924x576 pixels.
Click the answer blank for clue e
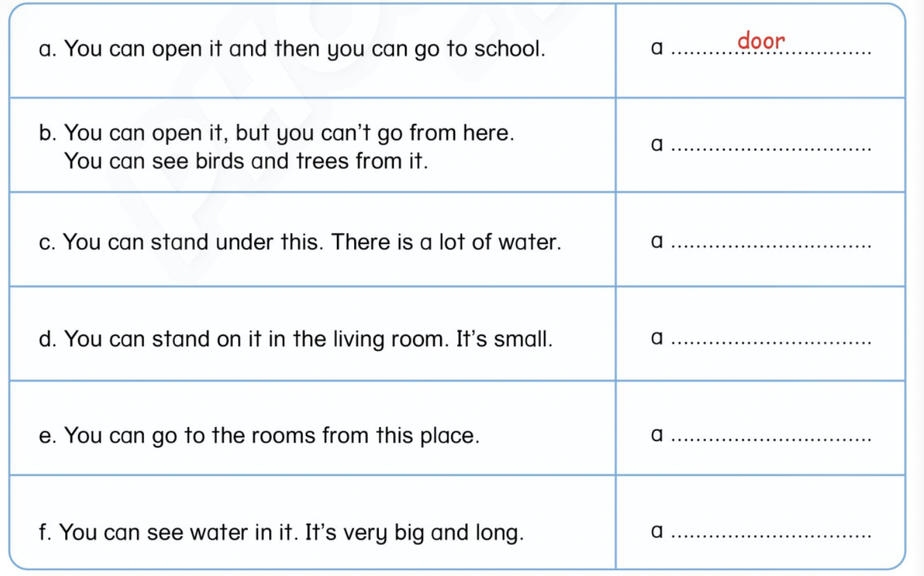[x=771, y=437]
